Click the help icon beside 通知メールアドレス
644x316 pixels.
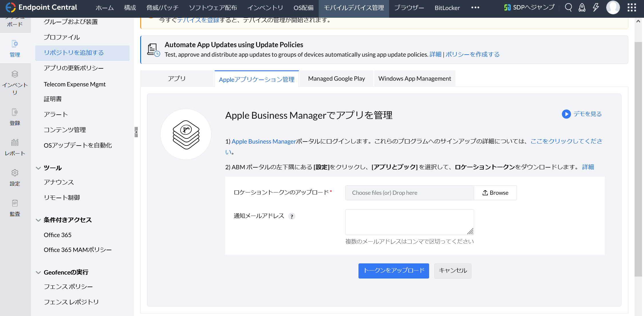pos(292,216)
